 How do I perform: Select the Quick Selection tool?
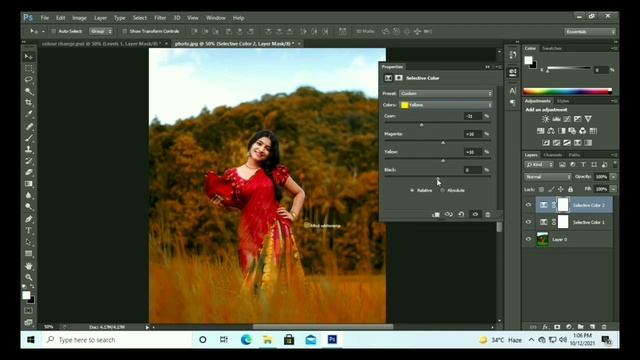29,91
